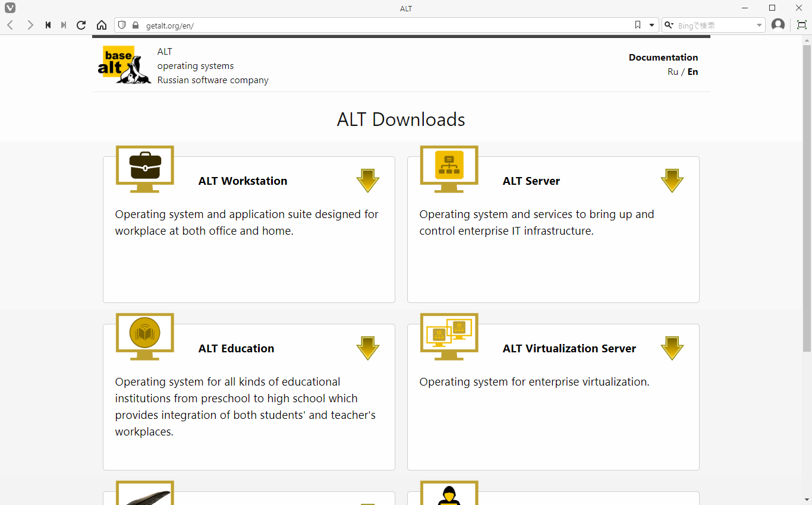
Task: Maximize the browser window
Action: pos(772,8)
